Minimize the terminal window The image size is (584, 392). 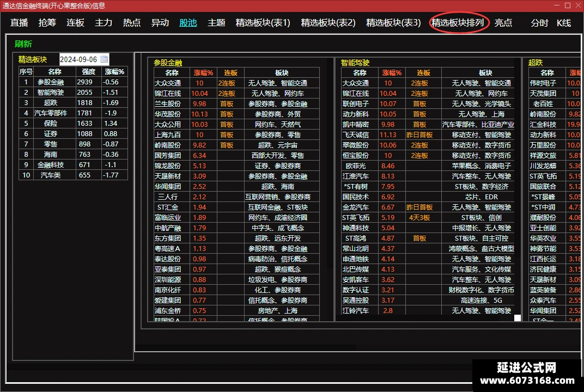[x=557, y=5]
